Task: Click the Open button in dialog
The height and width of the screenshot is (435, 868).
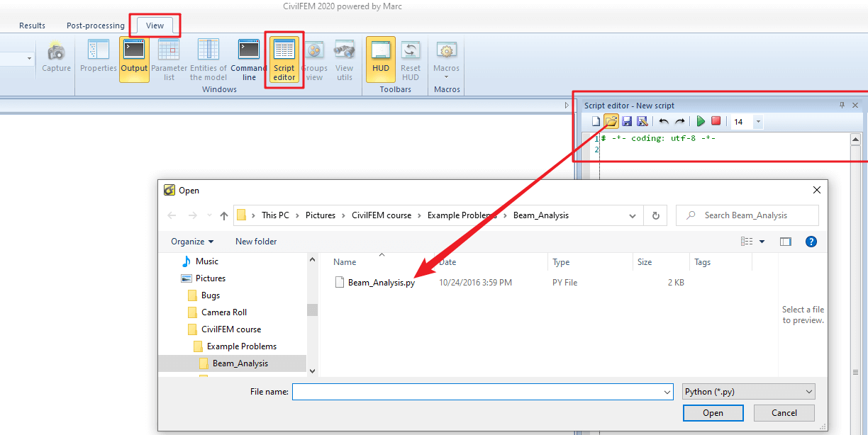Action: (x=713, y=413)
